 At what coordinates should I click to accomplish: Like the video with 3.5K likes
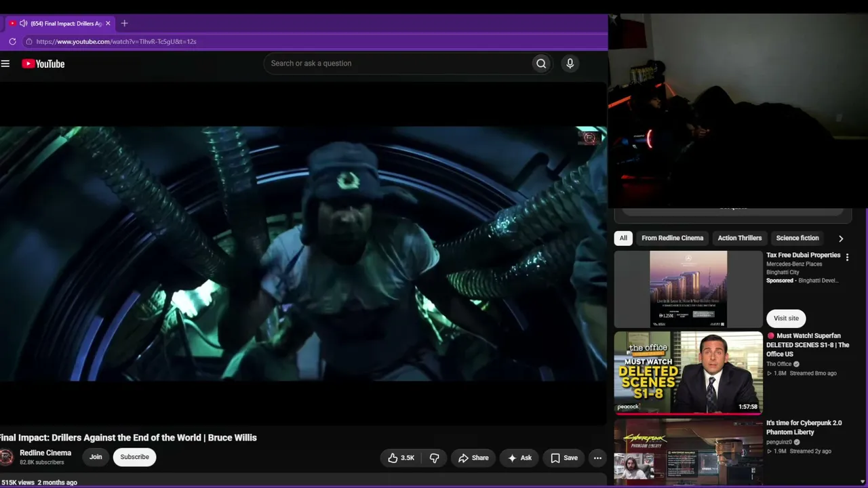tap(401, 457)
